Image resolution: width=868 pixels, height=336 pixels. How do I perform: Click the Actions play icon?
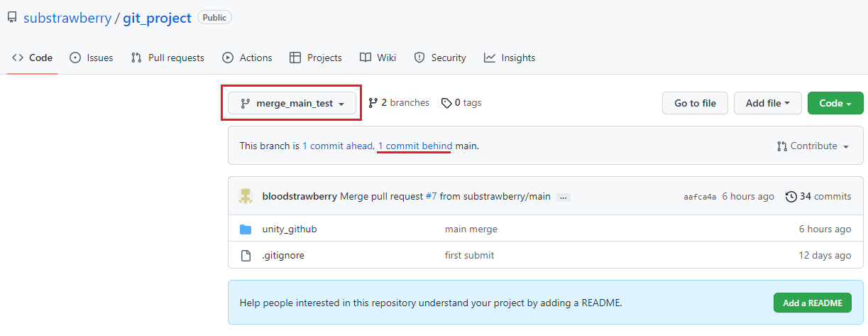228,58
